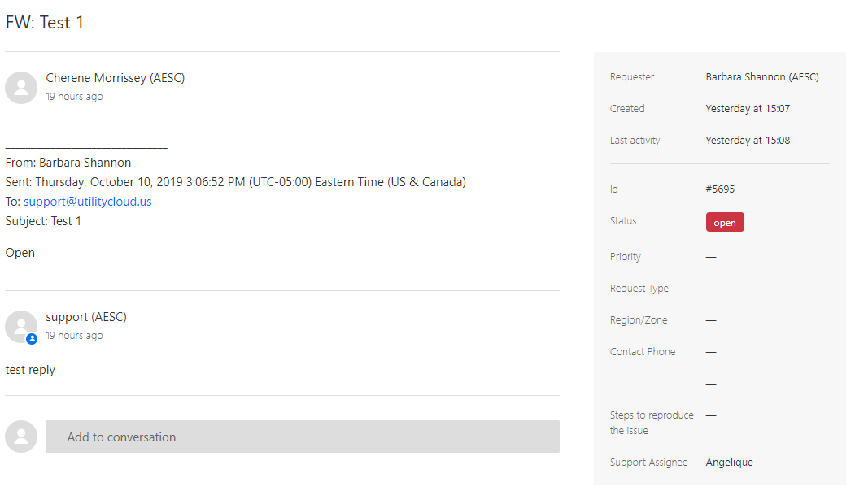
Task: Click the red open status badge
Action: [724, 223]
